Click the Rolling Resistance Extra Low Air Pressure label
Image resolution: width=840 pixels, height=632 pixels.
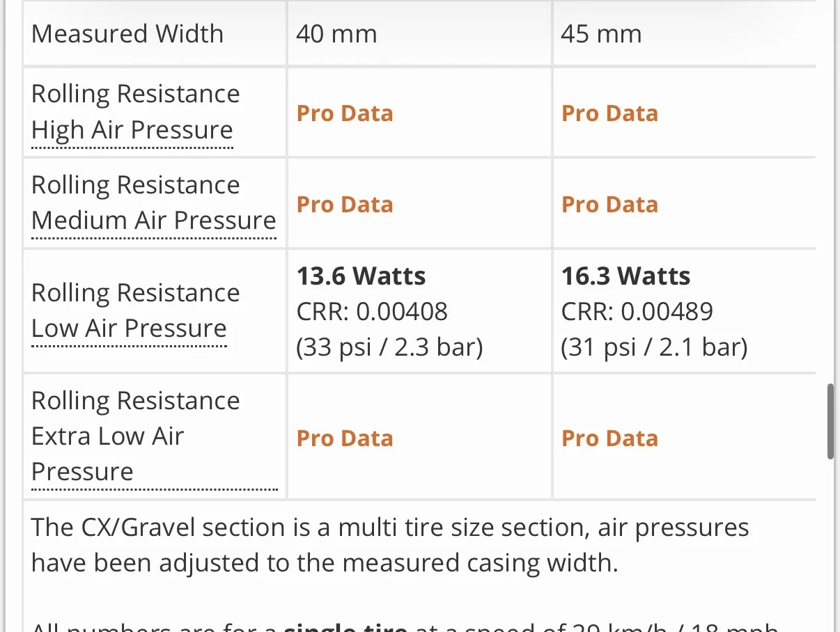(x=135, y=436)
